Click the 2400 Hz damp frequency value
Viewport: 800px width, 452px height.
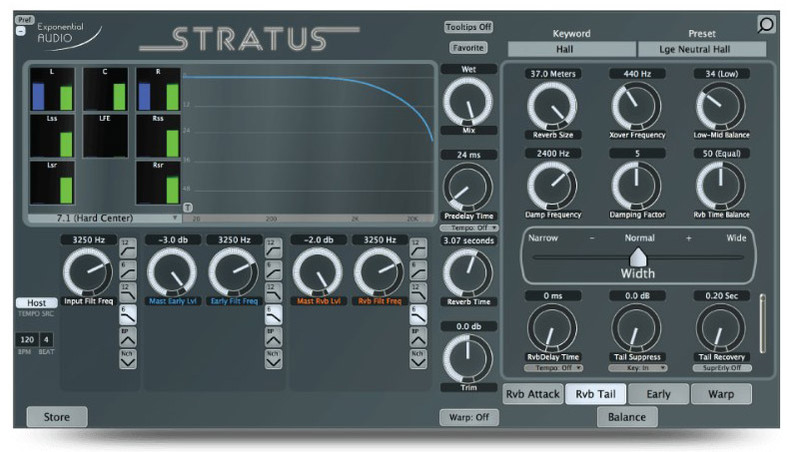[553, 153]
